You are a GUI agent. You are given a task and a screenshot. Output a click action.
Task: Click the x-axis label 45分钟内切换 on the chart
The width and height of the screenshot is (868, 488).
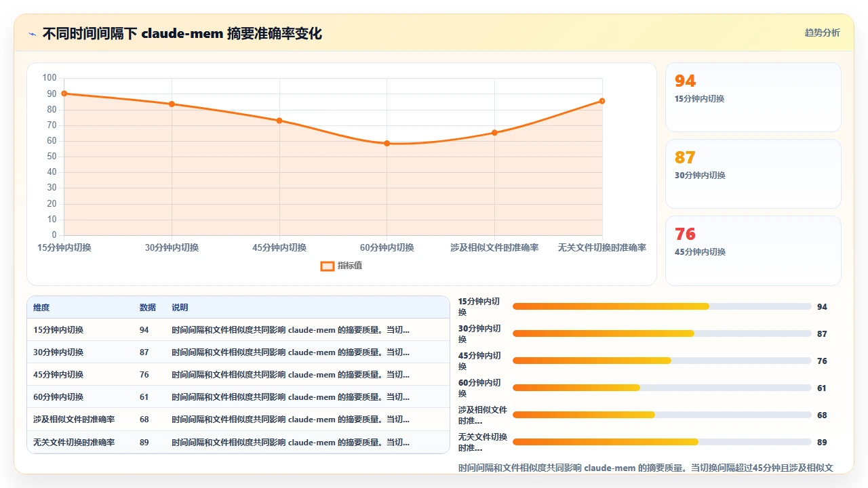[279, 248]
